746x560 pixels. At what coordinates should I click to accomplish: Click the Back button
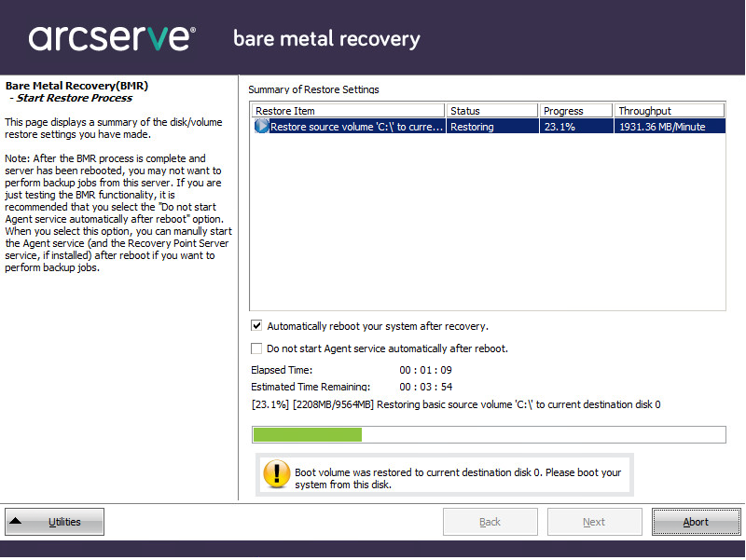click(x=490, y=522)
